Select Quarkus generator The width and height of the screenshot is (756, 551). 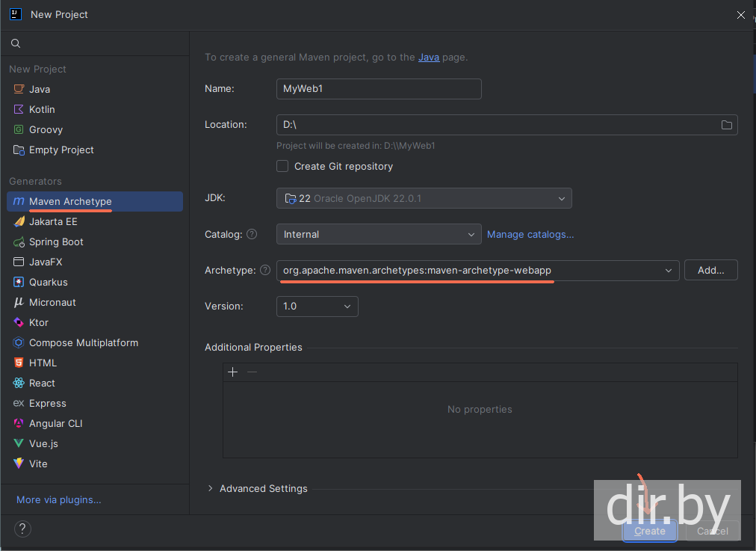[95, 283]
